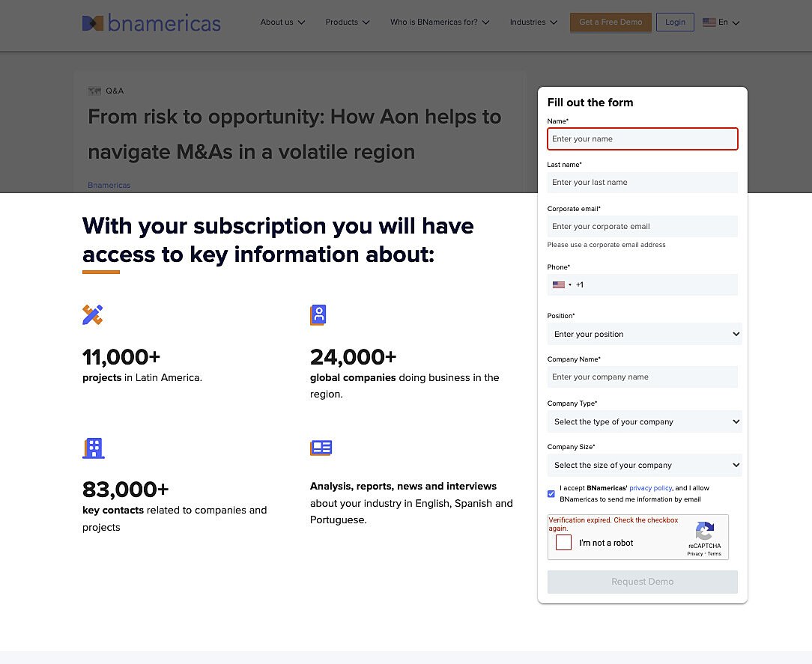This screenshot has width=812, height=664.
Task: Click the global companies badge icon
Action: tap(318, 315)
